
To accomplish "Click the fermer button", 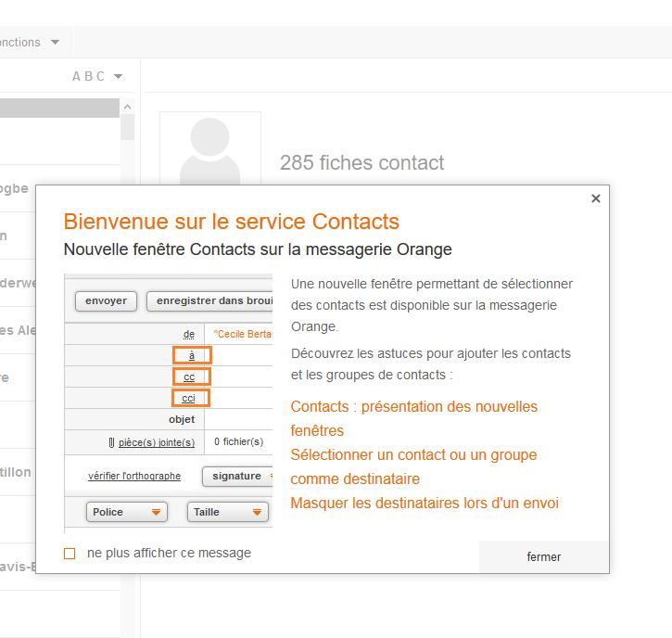I will (x=543, y=556).
